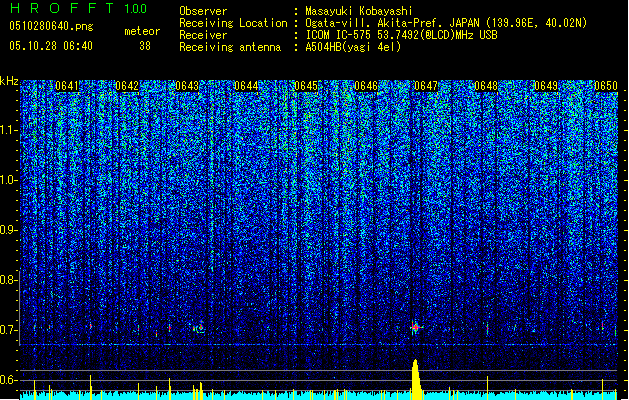The image size is (629, 400).
Task: Click the 1.1 kHz axis label
Action: click(x=9, y=130)
